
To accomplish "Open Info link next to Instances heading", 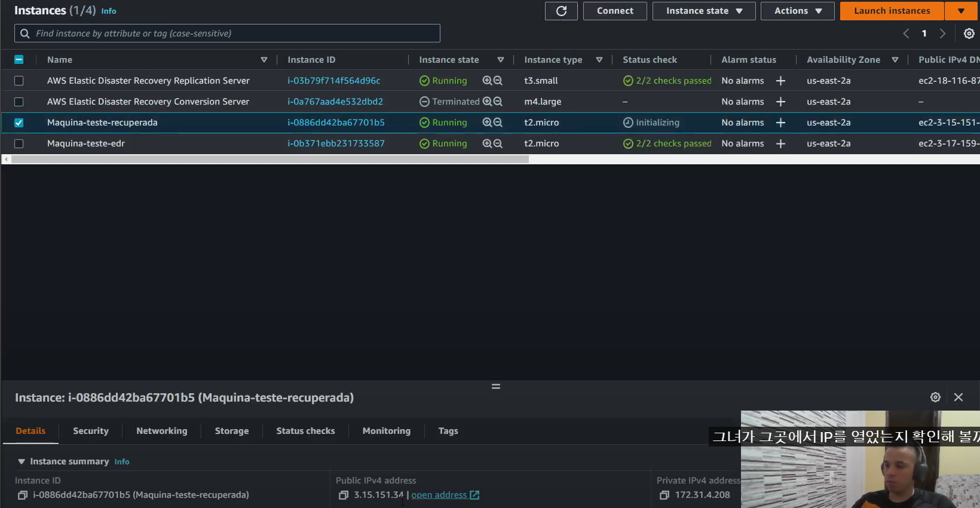I will point(109,11).
